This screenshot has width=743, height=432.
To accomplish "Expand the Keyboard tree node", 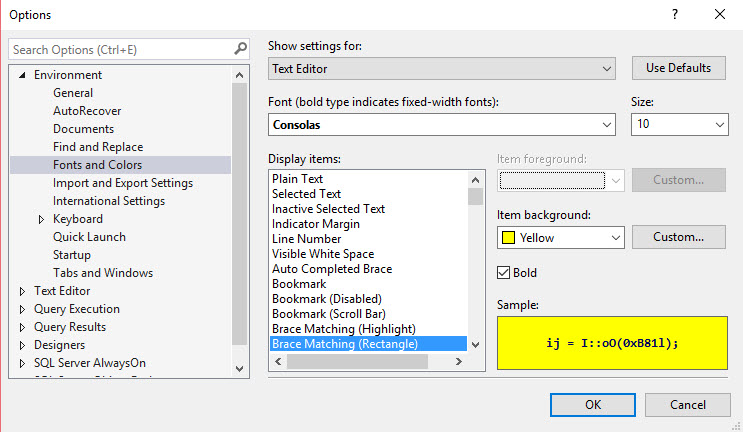I will (41, 219).
